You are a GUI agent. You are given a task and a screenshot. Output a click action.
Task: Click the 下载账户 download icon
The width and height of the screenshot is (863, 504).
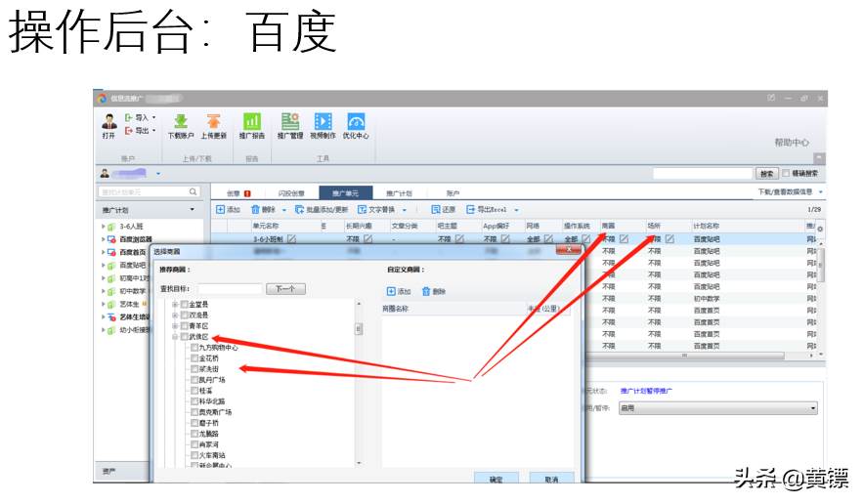coord(181,121)
